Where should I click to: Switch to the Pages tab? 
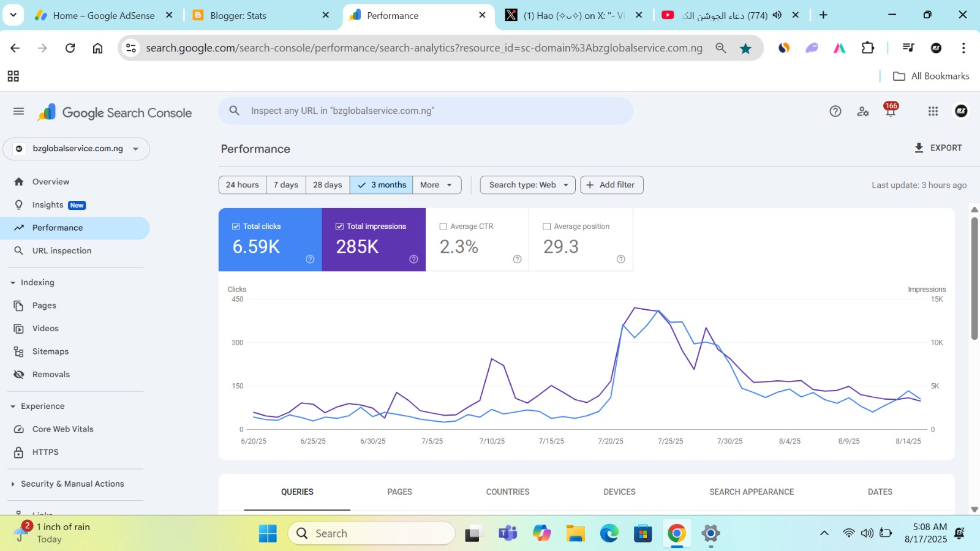(x=399, y=492)
